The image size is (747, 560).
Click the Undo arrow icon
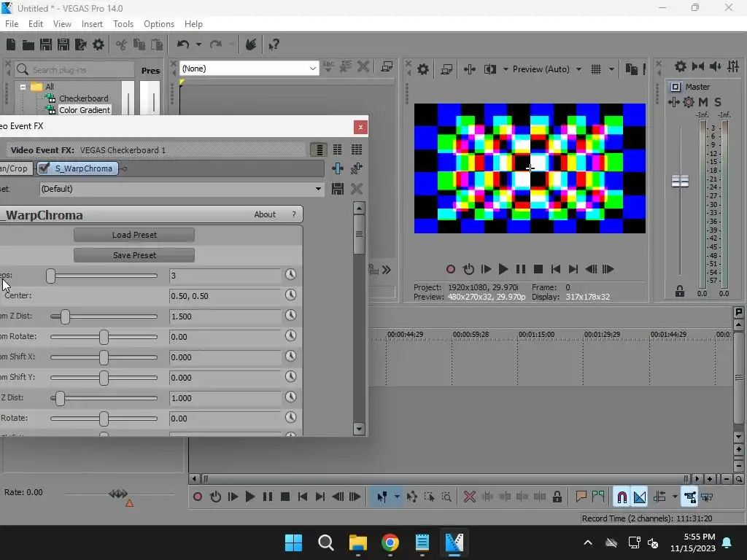coord(183,44)
